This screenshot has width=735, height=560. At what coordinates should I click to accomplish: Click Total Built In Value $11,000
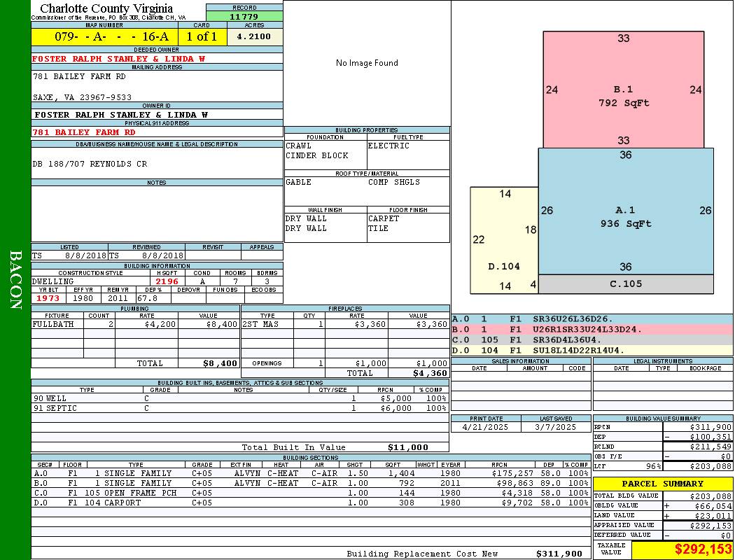tap(408, 447)
